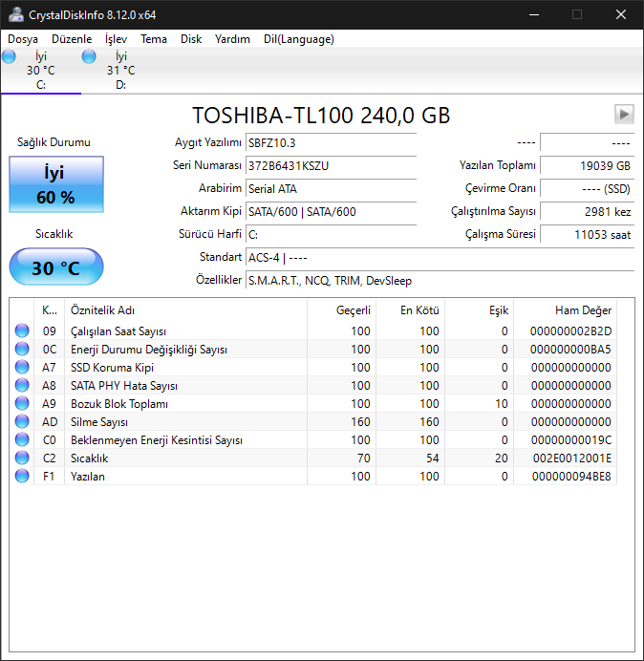
Task: Open the Tema menu
Action: coord(154,39)
